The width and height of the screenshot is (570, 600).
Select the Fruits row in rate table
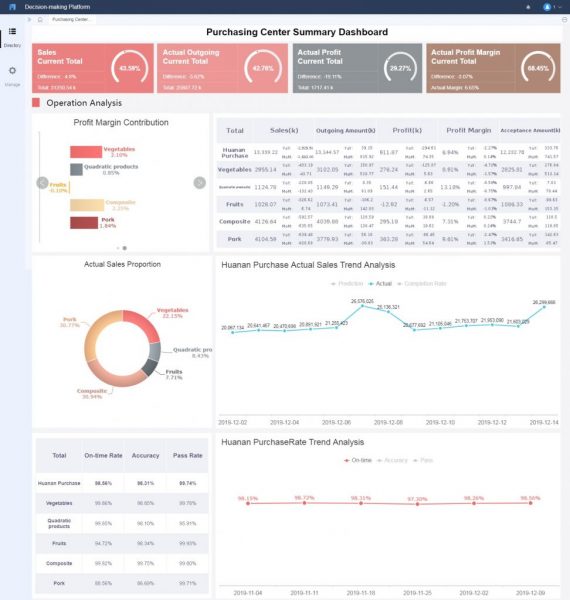pyautogui.click(x=122, y=543)
